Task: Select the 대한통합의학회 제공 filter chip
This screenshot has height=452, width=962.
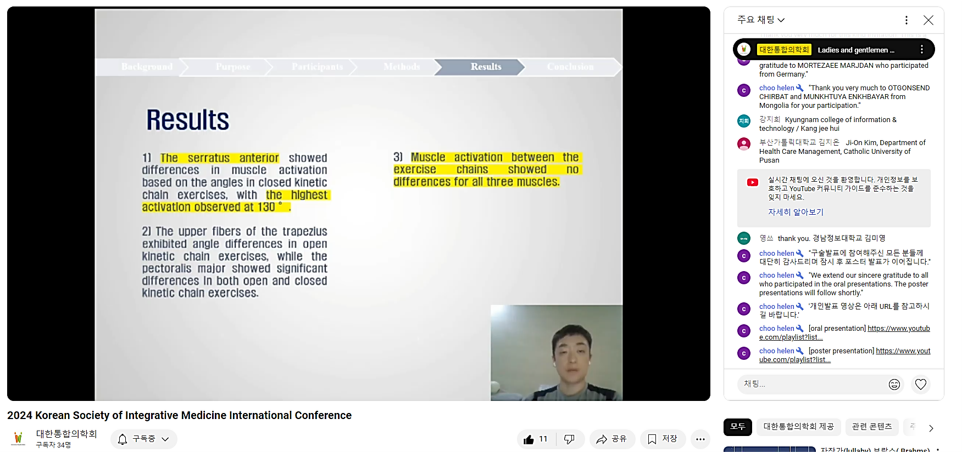Action: pos(798,427)
